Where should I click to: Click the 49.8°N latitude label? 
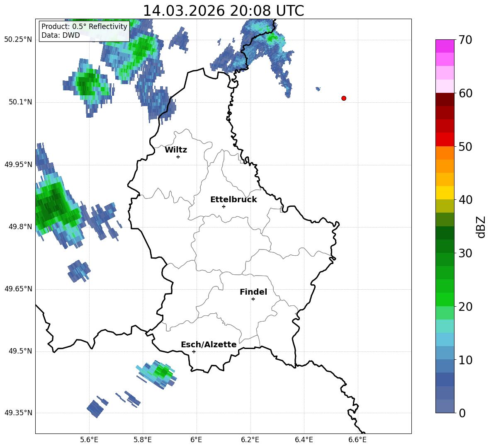[20, 227]
